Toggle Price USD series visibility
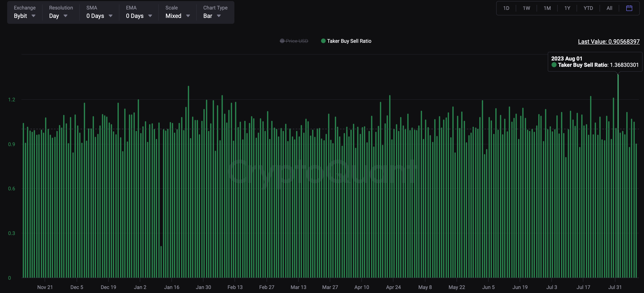The image size is (644, 293). click(x=297, y=41)
